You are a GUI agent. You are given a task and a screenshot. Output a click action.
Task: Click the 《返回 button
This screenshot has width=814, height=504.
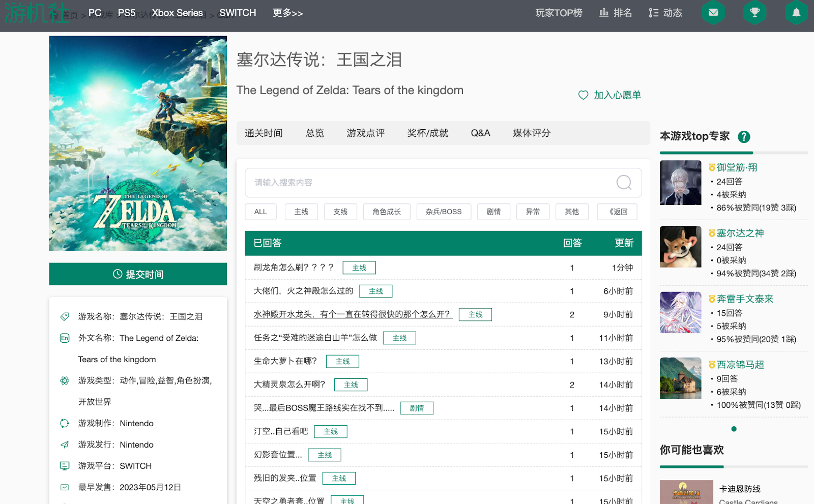[x=617, y=212]
